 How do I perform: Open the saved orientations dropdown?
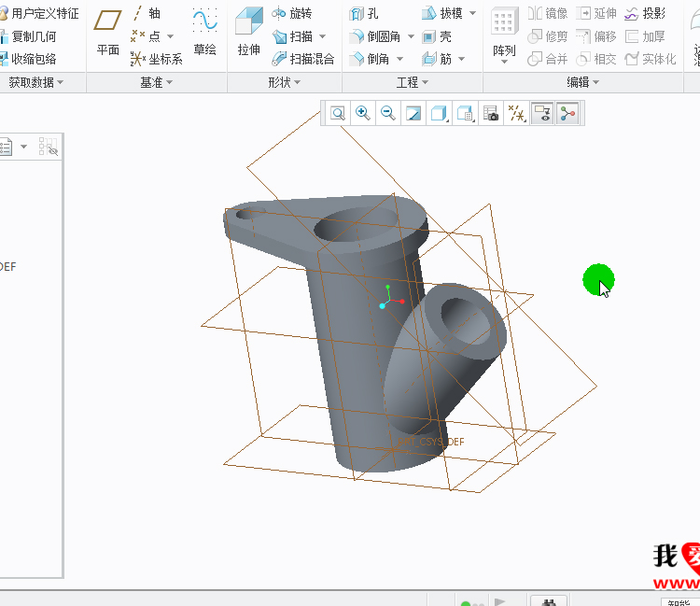click(x=465, y=113)
